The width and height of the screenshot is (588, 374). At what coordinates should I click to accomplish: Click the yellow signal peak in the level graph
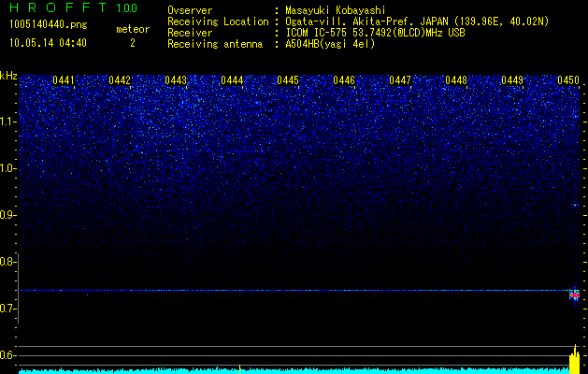(575, 359)
